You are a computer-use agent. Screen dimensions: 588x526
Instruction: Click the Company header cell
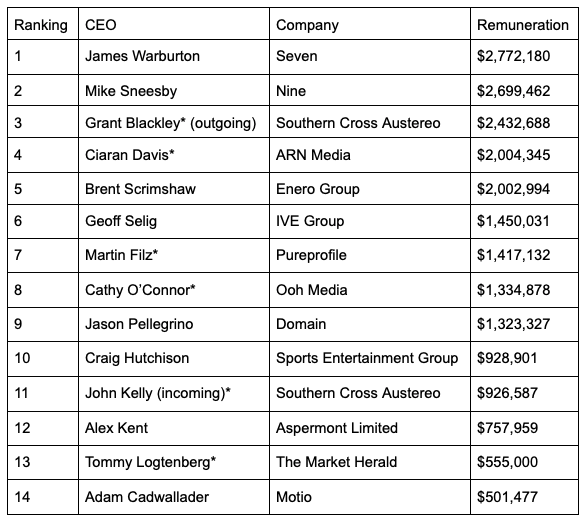370,24
